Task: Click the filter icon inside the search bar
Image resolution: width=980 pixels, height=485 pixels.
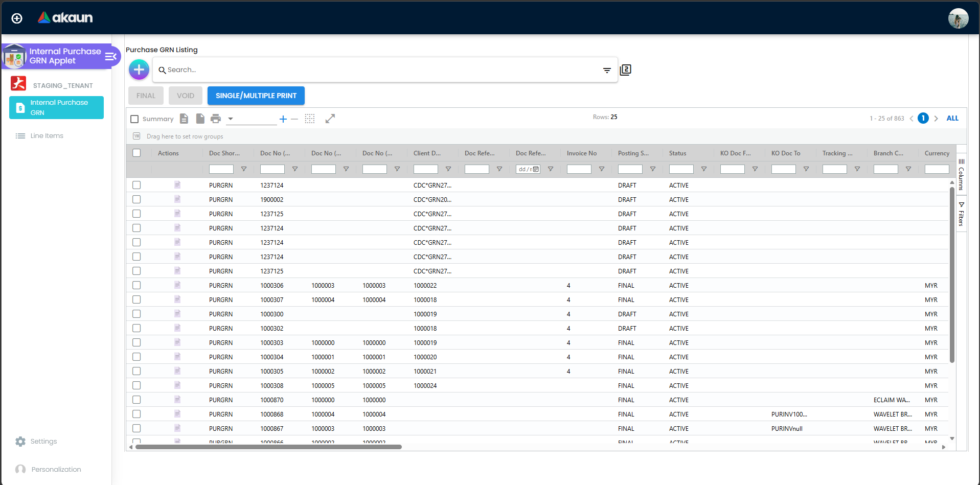Action: [x=607, y=70]
